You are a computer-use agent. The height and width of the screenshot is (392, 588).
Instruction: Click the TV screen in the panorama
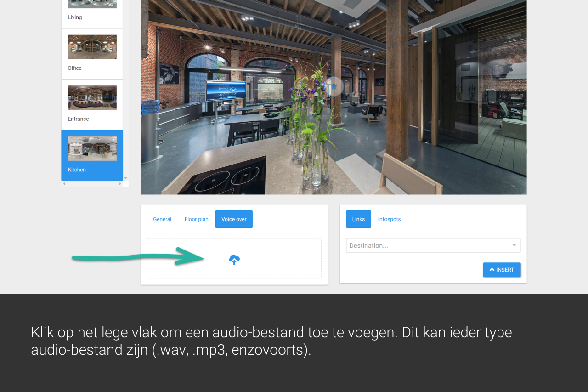[x=225, y=90]
